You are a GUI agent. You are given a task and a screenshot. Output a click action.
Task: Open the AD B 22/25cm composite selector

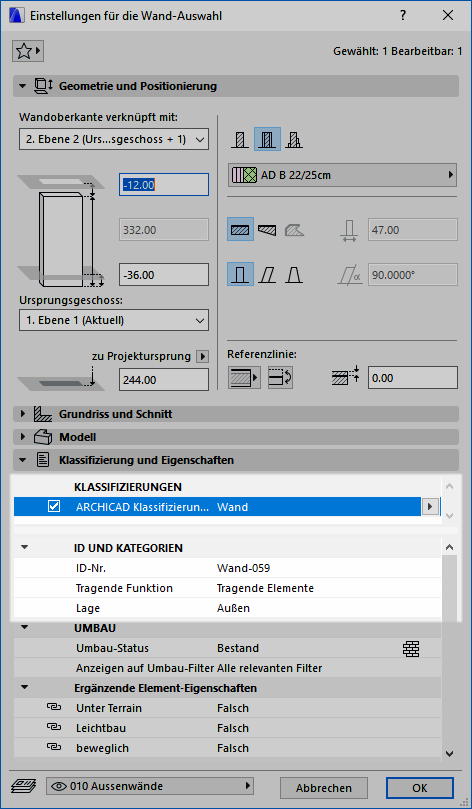point(343,175)
